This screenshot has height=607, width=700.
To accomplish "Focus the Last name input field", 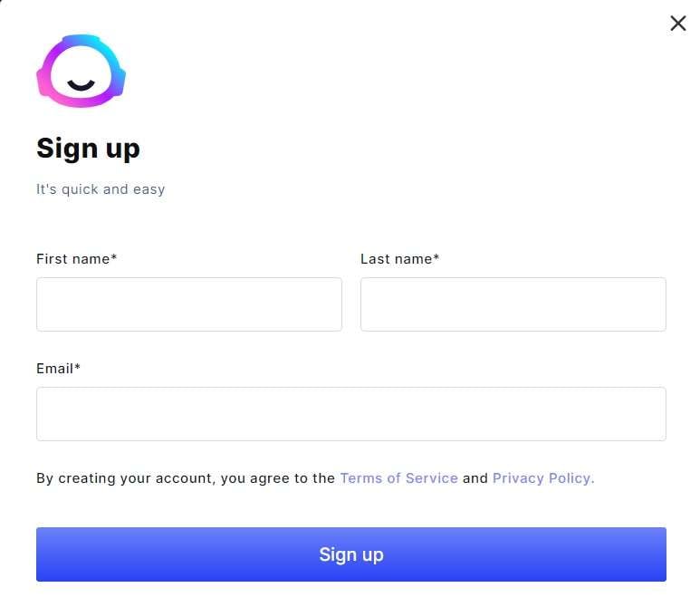I will (x=513, y=304).
